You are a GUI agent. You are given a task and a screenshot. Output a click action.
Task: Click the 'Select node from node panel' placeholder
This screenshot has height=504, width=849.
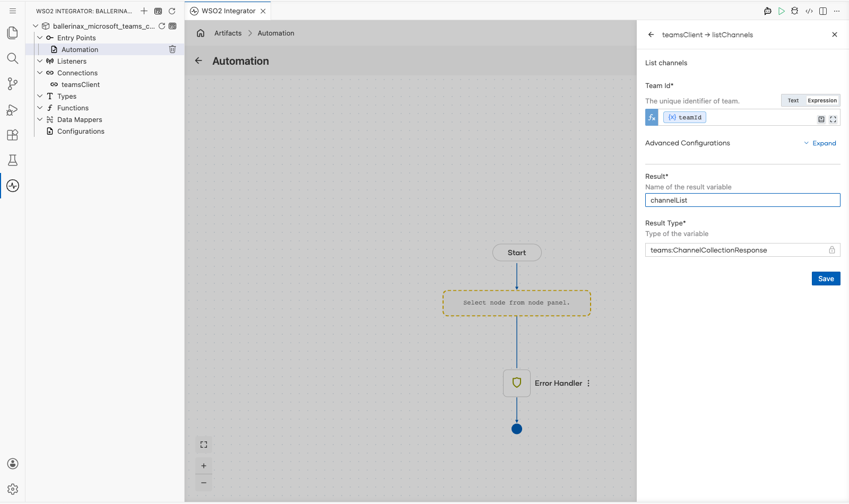tap(517, 303)
